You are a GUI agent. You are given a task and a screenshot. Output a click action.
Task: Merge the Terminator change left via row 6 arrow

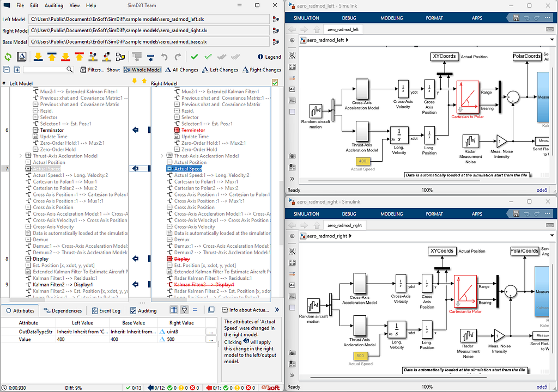tap(136, 130)
